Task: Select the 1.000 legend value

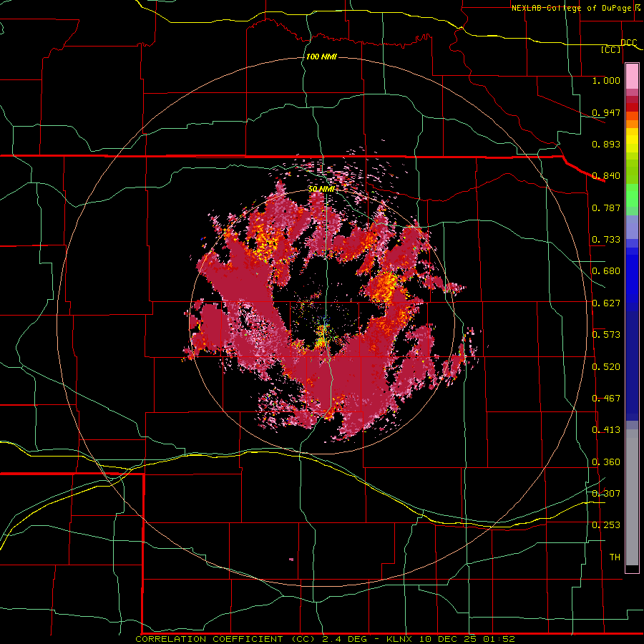Action: coord(606,80)
